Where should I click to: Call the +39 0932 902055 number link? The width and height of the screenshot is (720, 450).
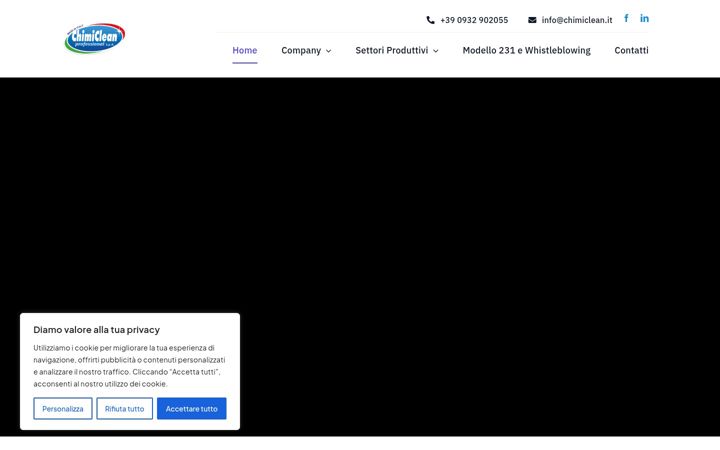click(x=474, y=20)
